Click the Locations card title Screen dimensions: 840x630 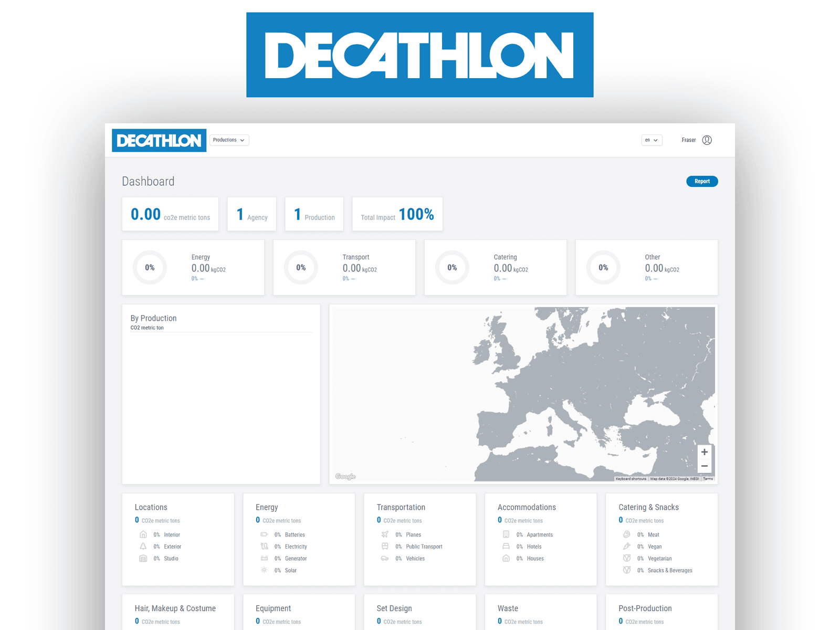pyautogui.click(x=151, y=507)
